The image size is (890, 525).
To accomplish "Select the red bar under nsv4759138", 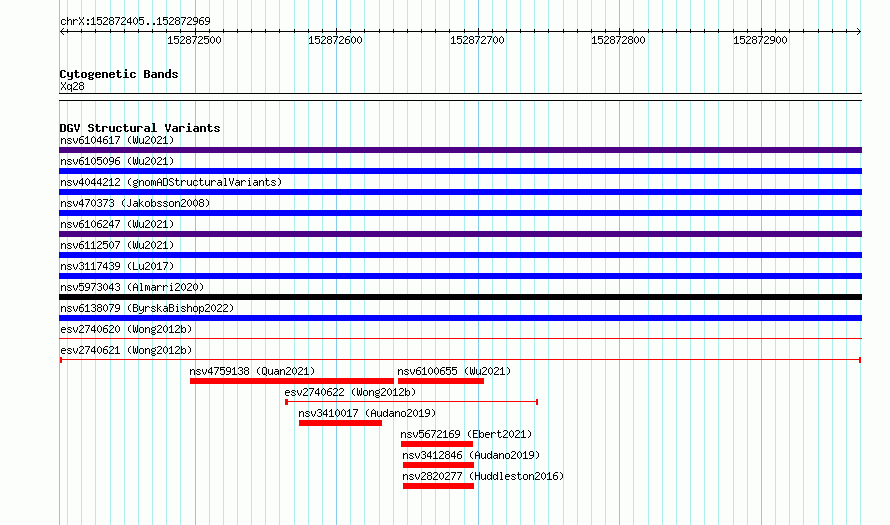I will click(x=292, y=381).
